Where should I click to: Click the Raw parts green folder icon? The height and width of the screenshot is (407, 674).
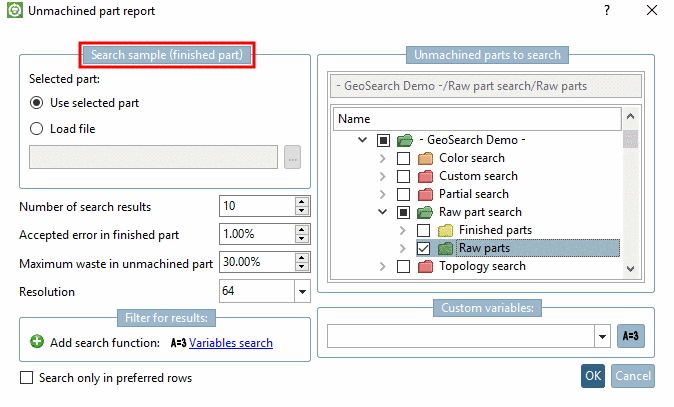pos(445,248)
